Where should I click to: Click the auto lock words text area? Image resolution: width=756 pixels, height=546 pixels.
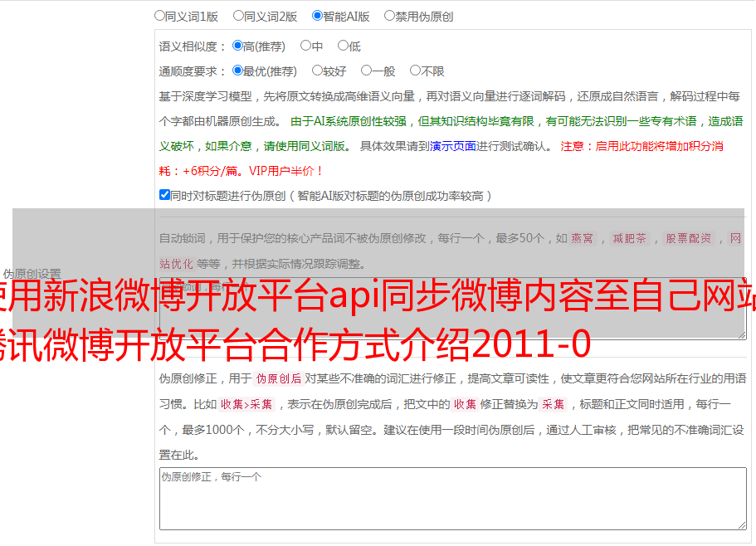pos(453,309)
